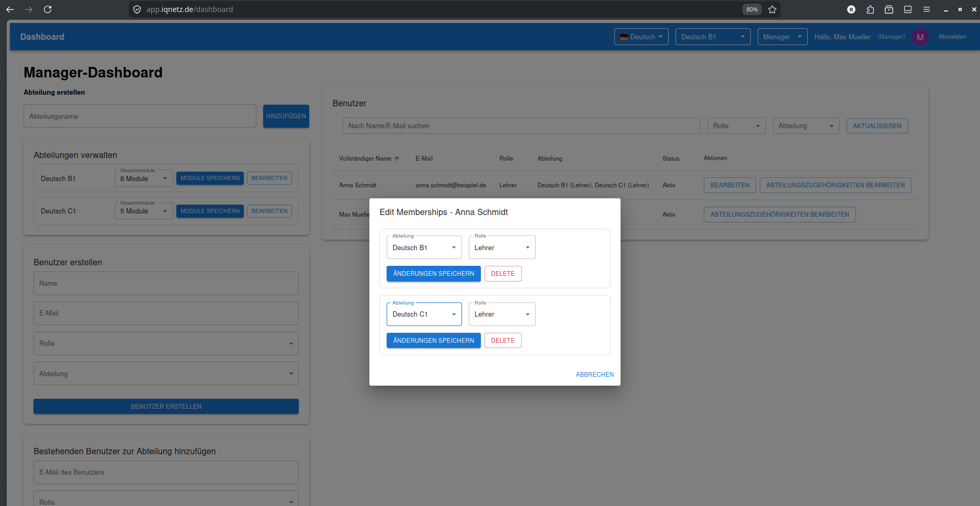Open Abteilung dropdown showing Deutsch B1 in dialog
The image size is (980, 506).
424,248
